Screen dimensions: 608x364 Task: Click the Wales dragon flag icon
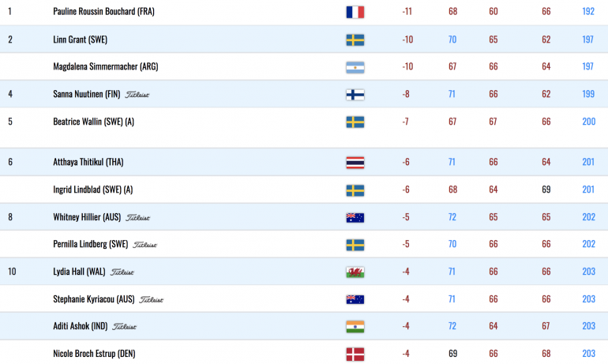tap(355, 272)
